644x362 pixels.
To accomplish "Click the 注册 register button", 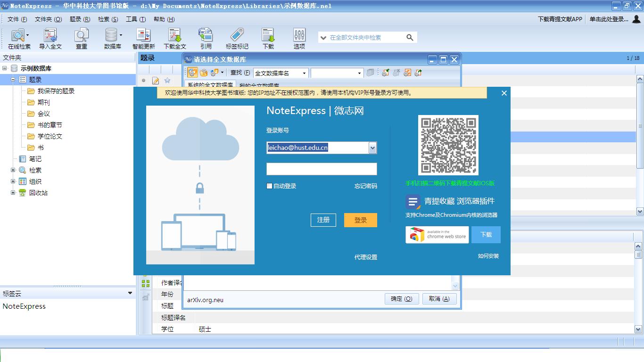I will point(323,220).
